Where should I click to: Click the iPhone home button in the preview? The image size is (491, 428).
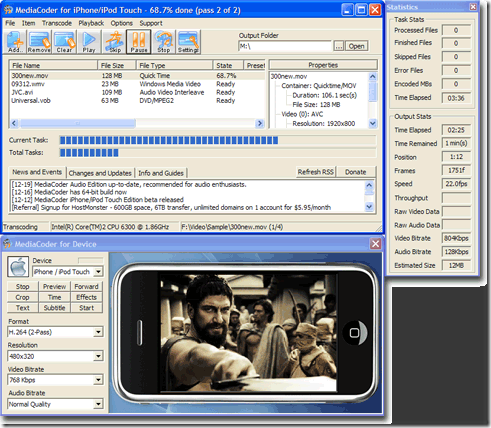pyautogui.click(x=354, y=333)
